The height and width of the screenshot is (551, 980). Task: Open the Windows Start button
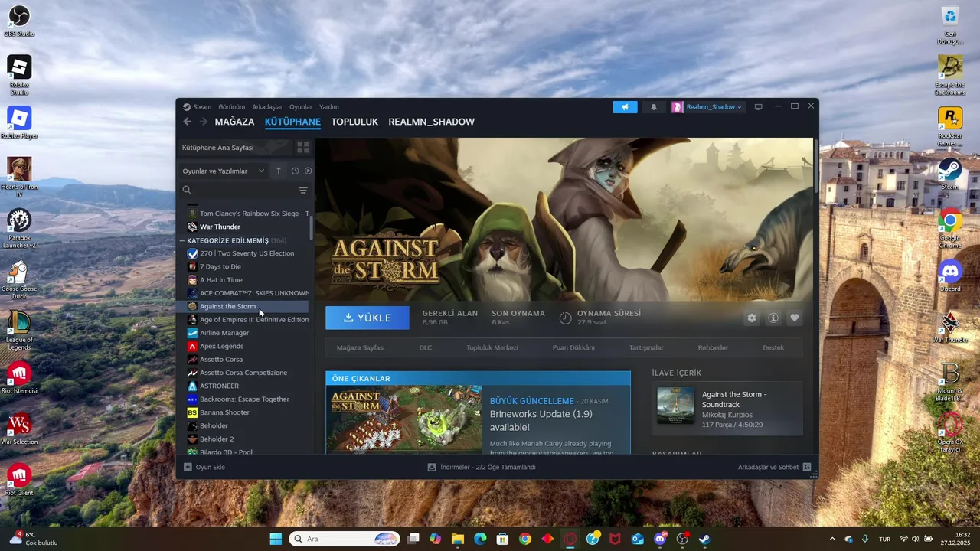click(x=276, y=539)
